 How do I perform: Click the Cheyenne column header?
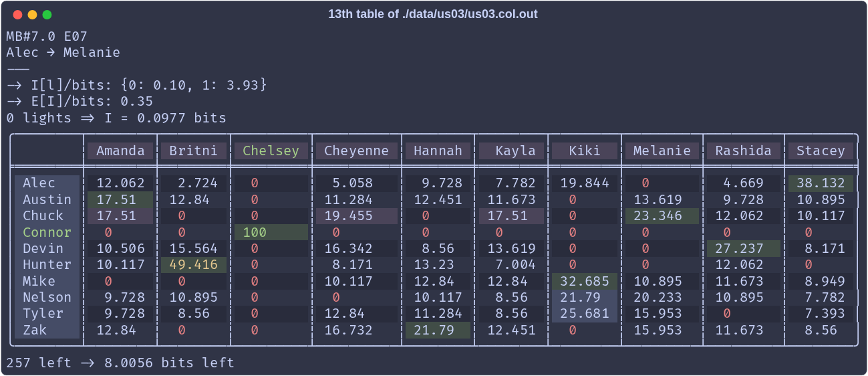pyautogui.click(x=356, y=151)
